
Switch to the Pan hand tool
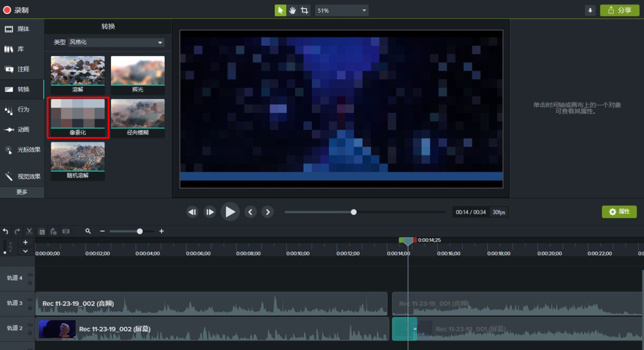click(293, 10)
